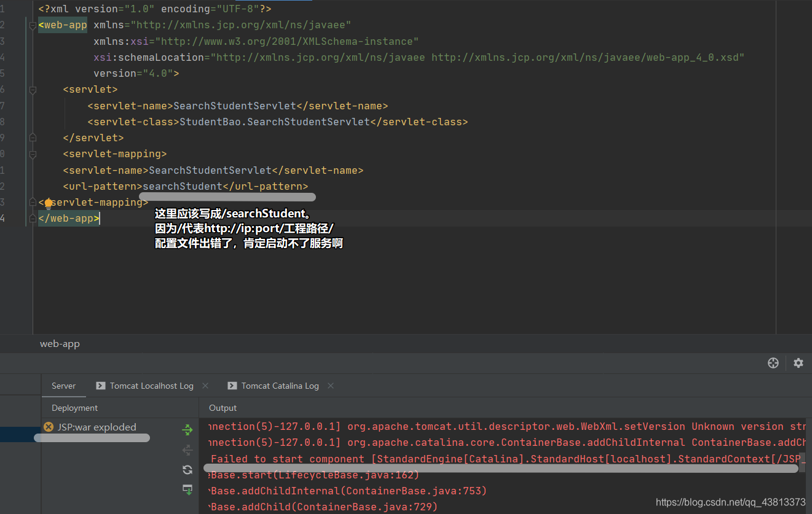The image size is (812, 514).
Task: Click the WebXml.setVersion Unknown version log line
Action: click(x=507, y=426)
